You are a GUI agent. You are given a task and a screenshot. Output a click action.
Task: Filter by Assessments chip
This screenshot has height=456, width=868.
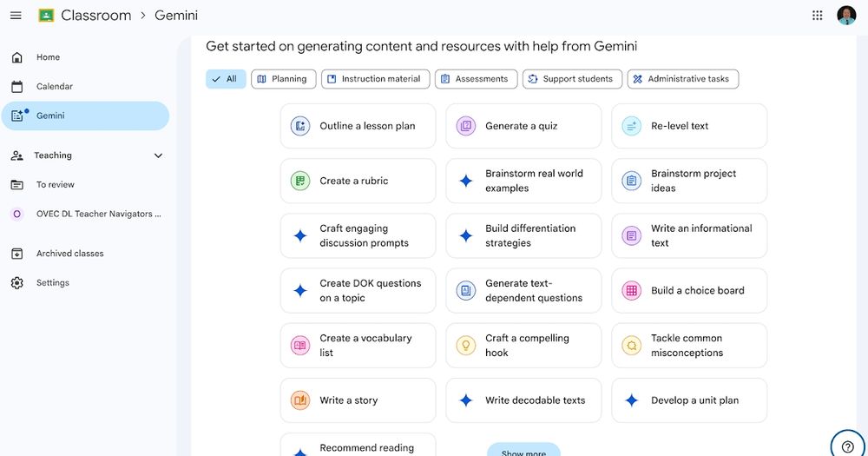(476, 79)
